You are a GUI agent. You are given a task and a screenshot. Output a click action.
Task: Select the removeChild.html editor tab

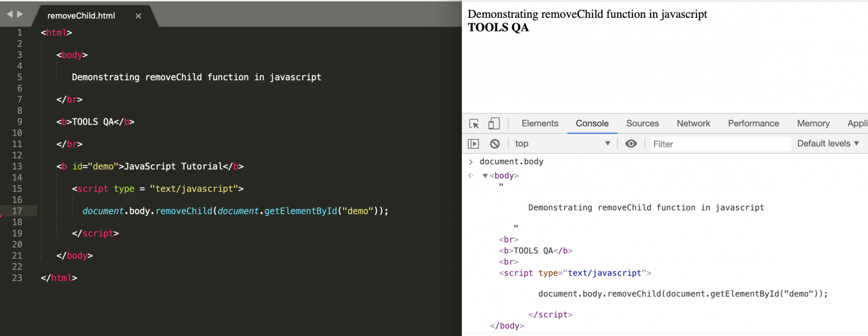81,16
